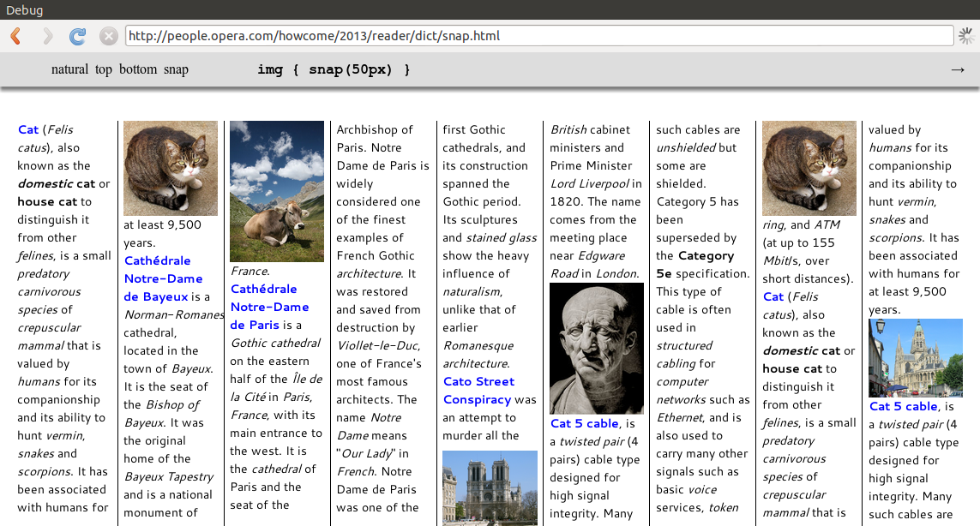Click the italic word "naturalism,"
Screen dimensions: 980x526
472,292
